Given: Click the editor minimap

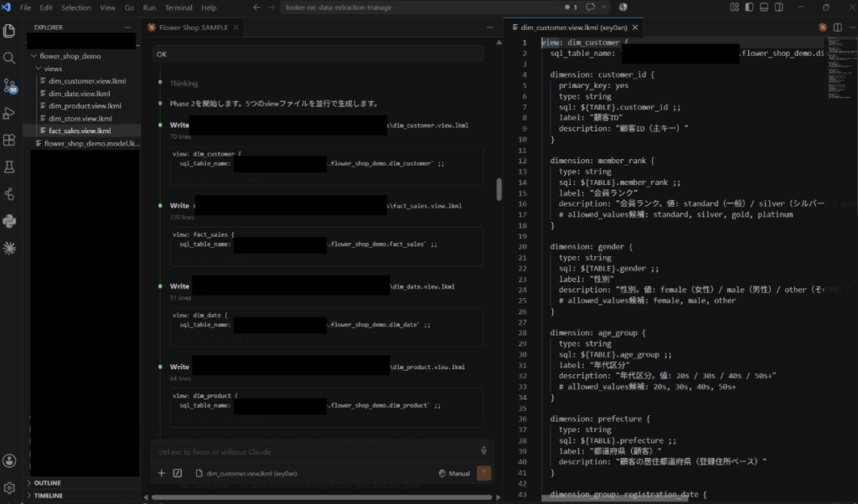Looking at the screenshot, I should 841,69.
